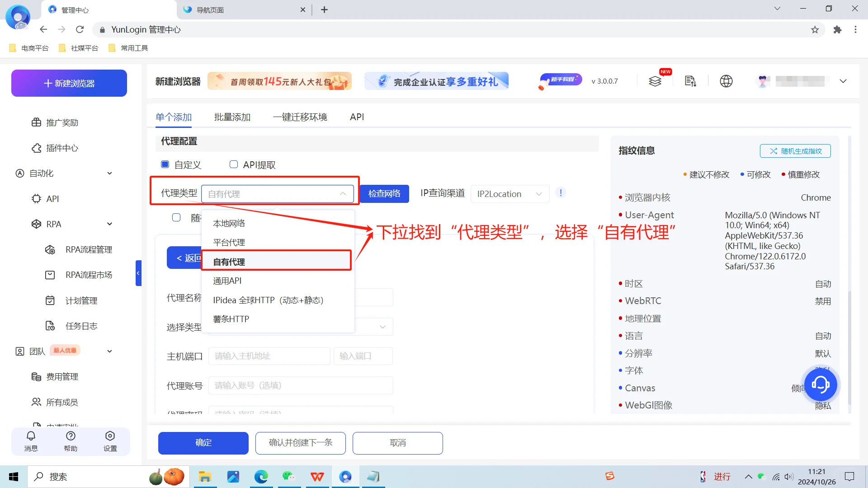View 任务日志 task logs
Screen dimensions: 868x488
click(81, 325)
